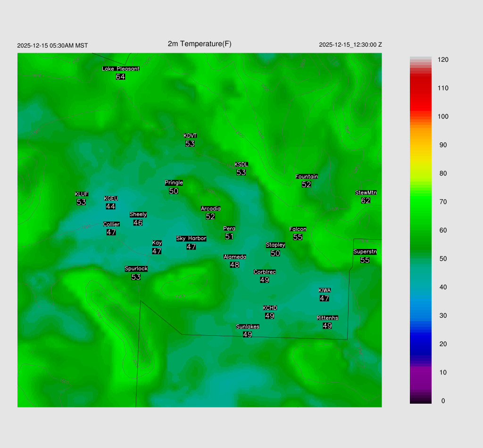Click the 12:30:00 Z UTC timestamp
The height and width of the screenshot is (448, 483).
pyautogui.click(x=350, y=45)
